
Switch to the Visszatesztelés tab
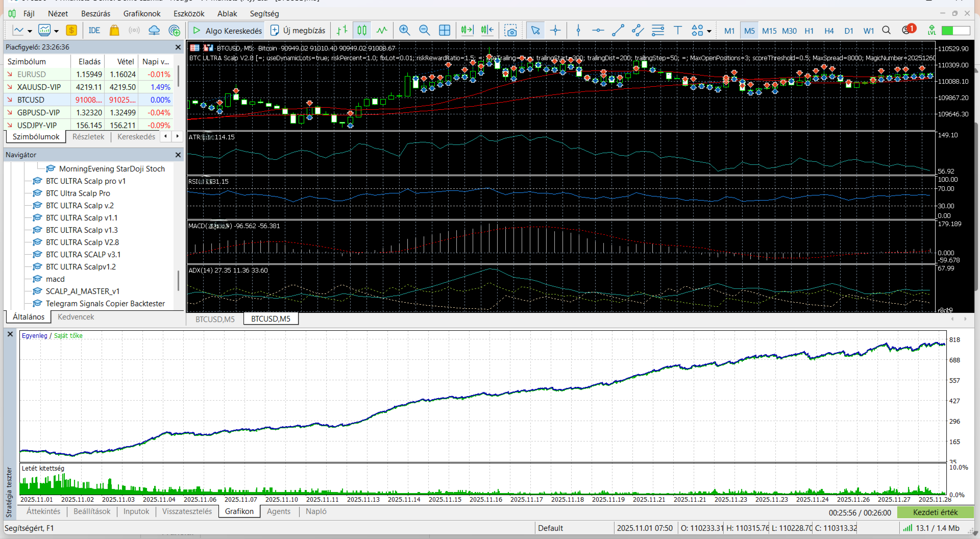click(x=187, y=511)
